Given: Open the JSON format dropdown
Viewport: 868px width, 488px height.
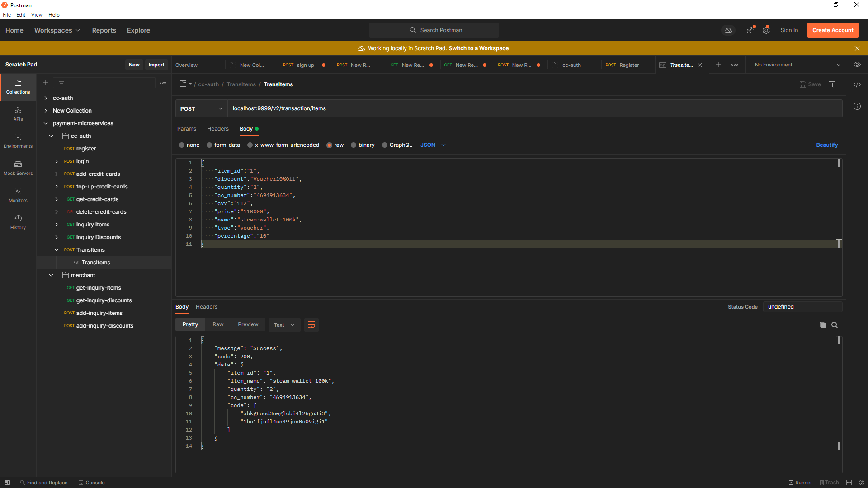Looking at the screenshot, I should point(433,145).
